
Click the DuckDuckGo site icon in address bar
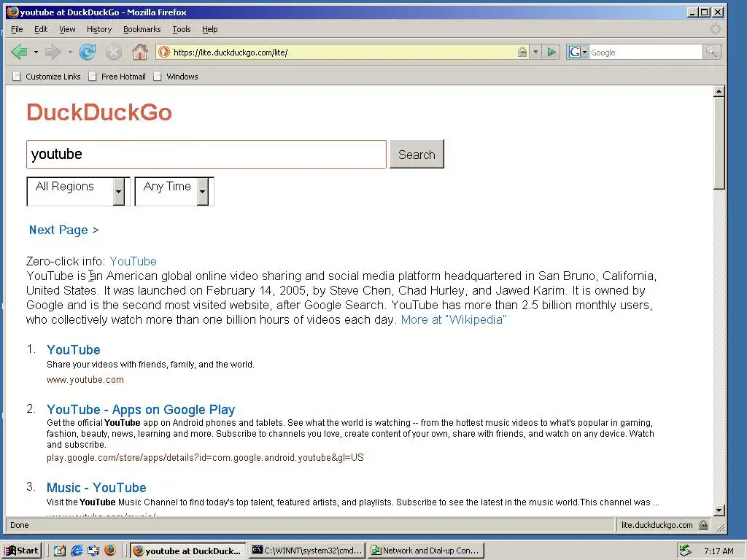(x=163, y=52)
